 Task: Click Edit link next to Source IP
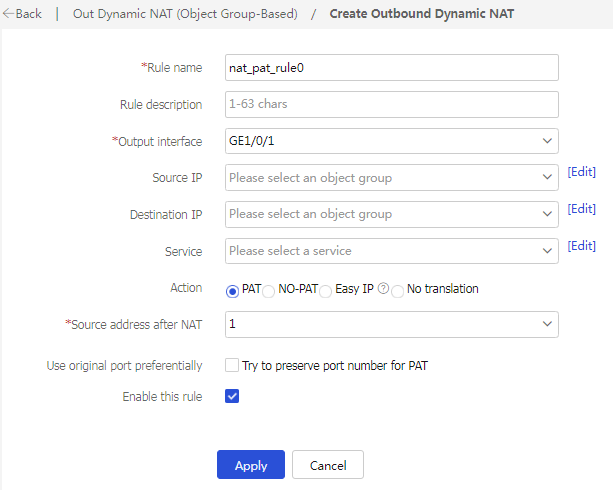(581, 172)
